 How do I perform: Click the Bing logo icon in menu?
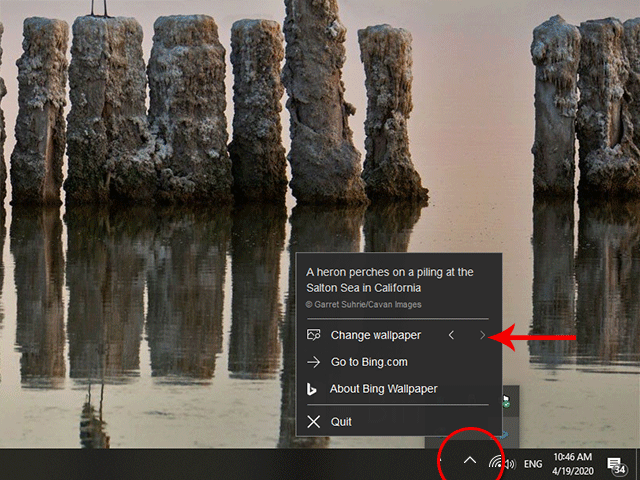pos(312,389)
